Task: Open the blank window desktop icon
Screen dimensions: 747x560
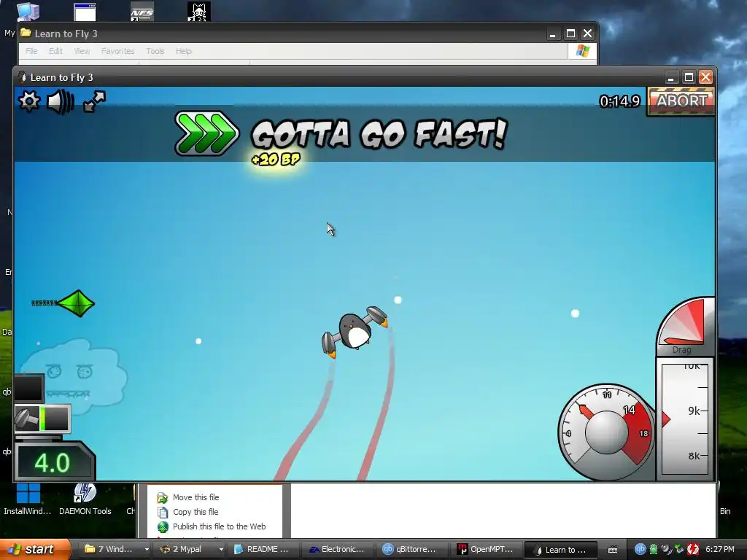Action: click(x=85, y=12)
